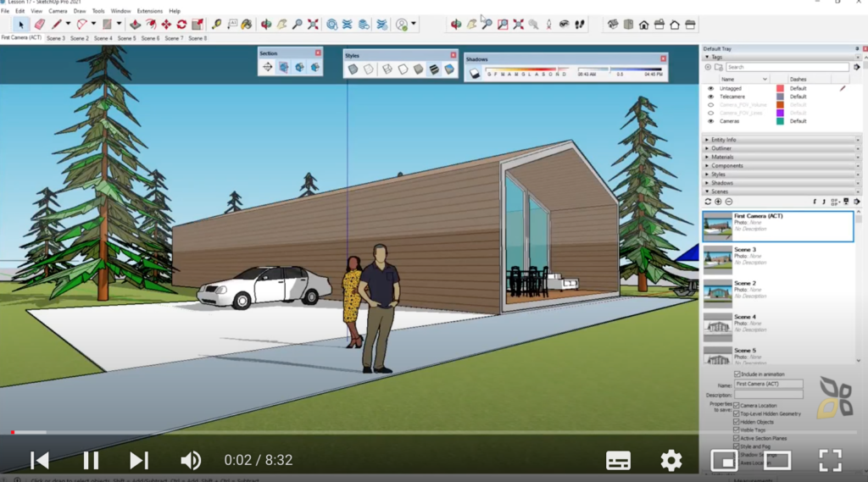Add a section plane in Section panel
Viewport: 868px width, 482px height.
267,67
